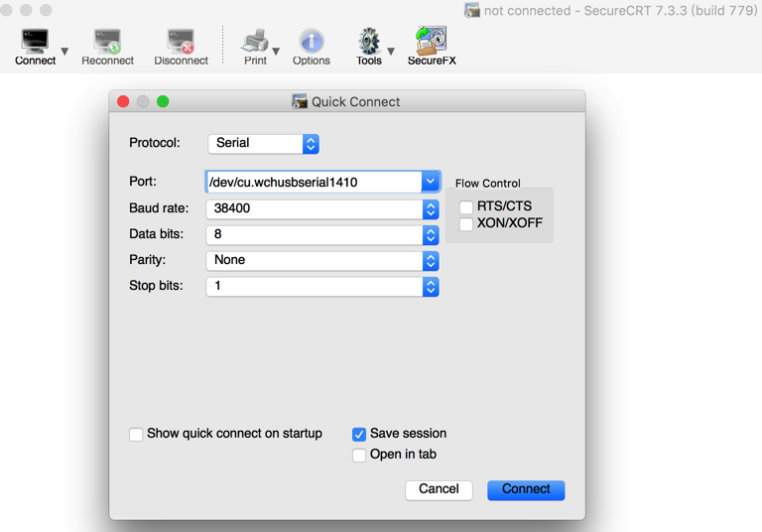The width and height of the screenshot is (762, 532).
Task: Enable XON/XOFF flow control
Action: point(466,224)
